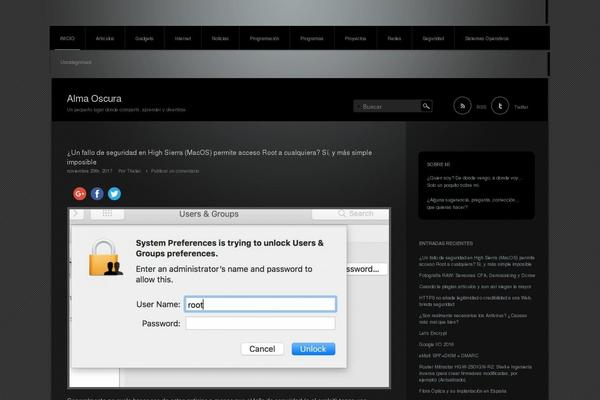Click the Users & Groups screenshot image
The width and height of the screenshot is (600, 400).
pos(229,298)
